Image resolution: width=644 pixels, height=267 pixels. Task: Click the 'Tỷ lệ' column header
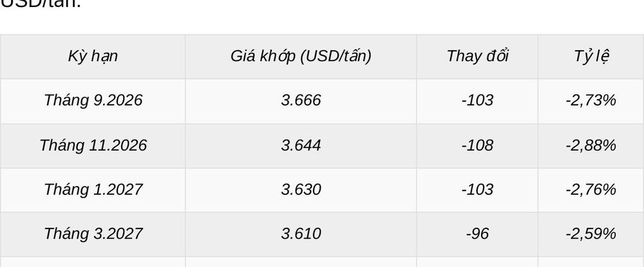(x=591, y=57)
